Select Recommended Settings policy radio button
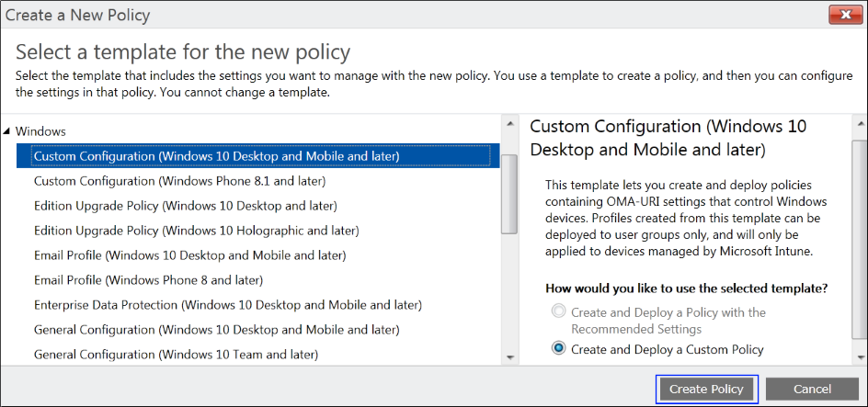The width and height of the screenshot is (868, 407). tap(558, 312)
